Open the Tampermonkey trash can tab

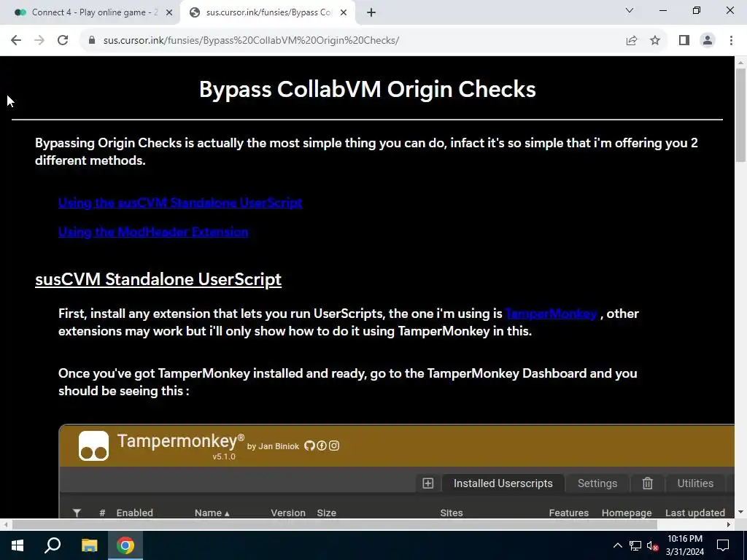[647, 483]
